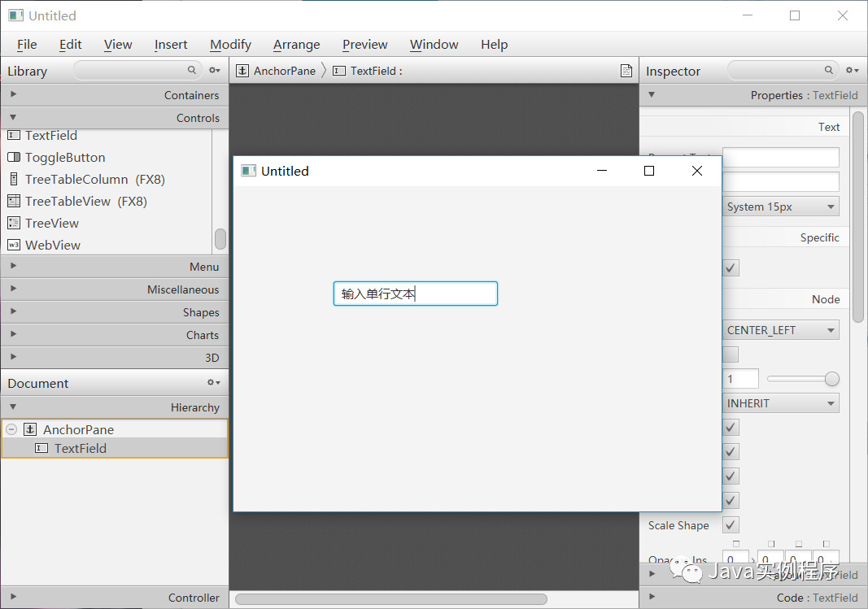
Task: Open the Preview menu
Action: [x=364, y=45]
